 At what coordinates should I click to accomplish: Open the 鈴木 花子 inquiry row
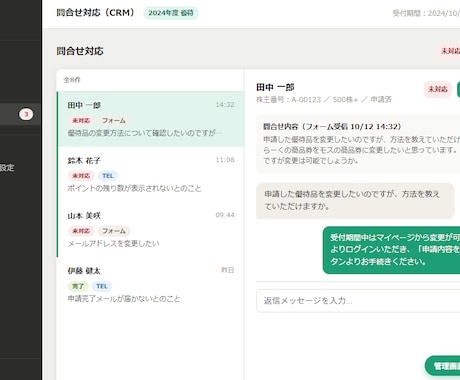pos(150,174)
